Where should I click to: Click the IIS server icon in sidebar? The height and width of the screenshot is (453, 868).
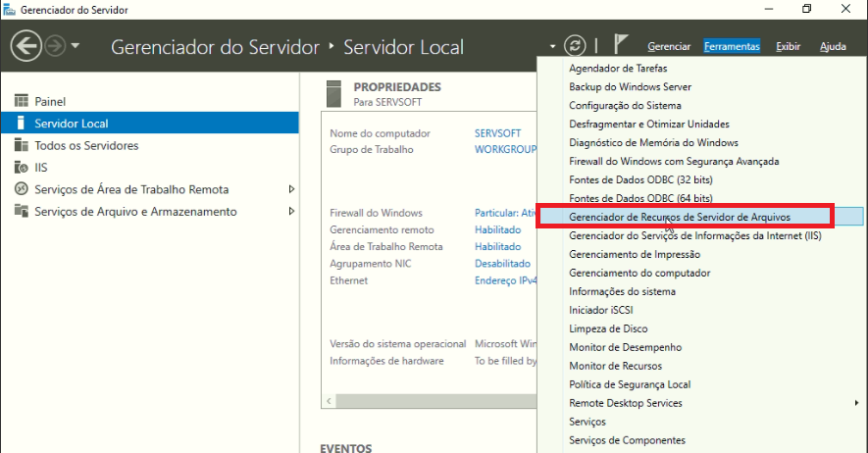pos(21,168)
